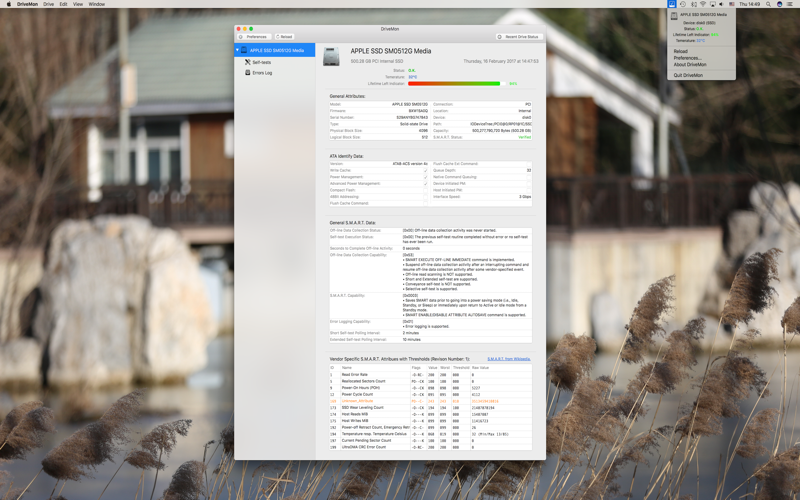
Task: Click the Recent Drive Status button
Action: tap(519, 37)
